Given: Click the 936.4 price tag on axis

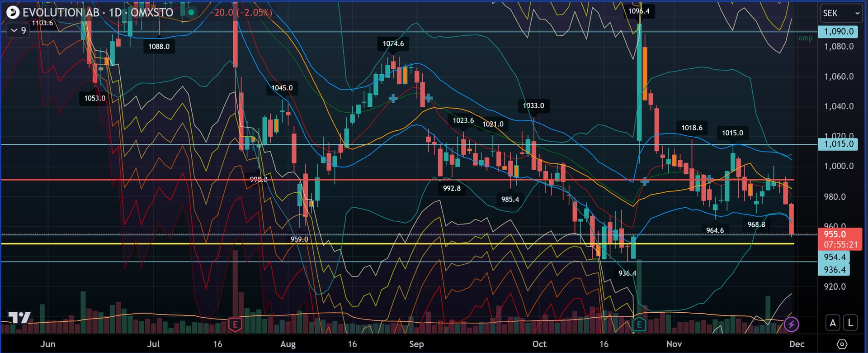Looking at the screenshot, I should [834, 270].
